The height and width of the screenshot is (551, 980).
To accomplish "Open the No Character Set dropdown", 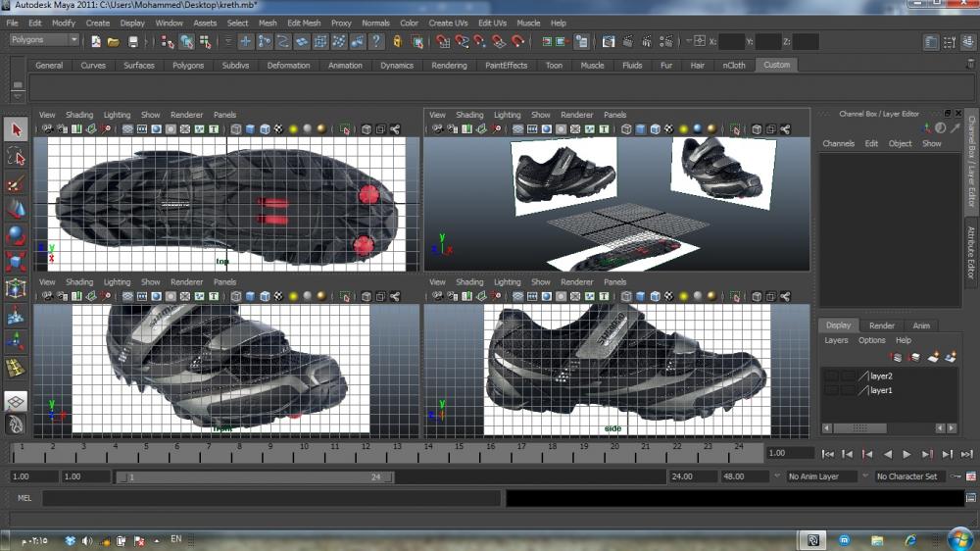I will coord(907,476).
